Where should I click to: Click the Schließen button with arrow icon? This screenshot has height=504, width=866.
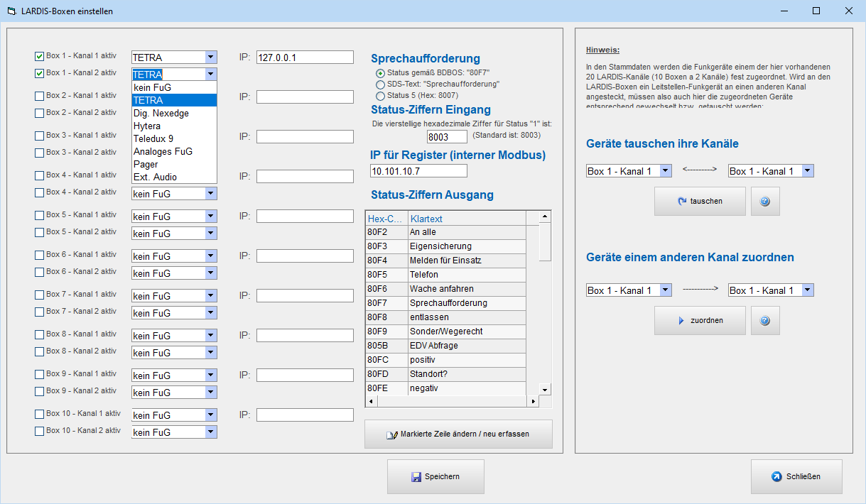pos(796,476)
